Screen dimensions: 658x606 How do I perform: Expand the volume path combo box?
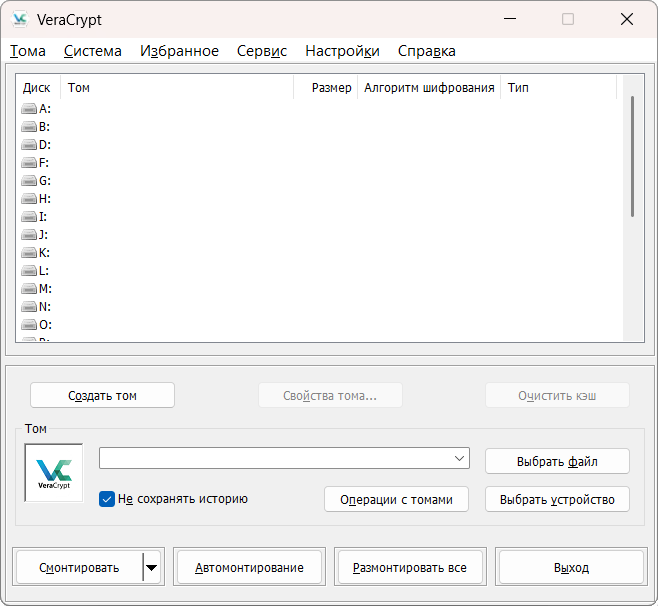(460, 458)
